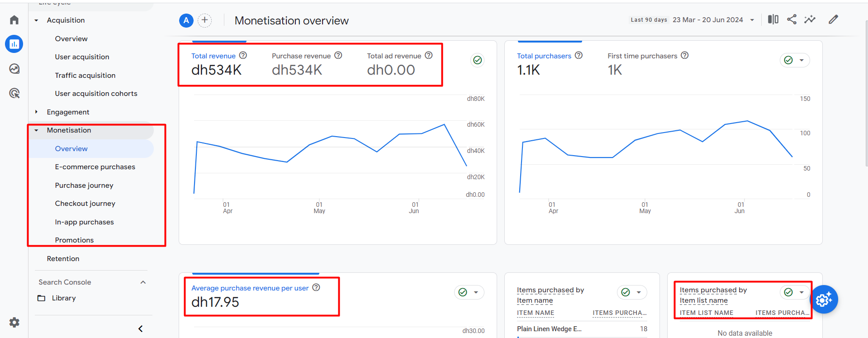Add comparison with the plus button

pyautogui.click(x=204, y=20)
